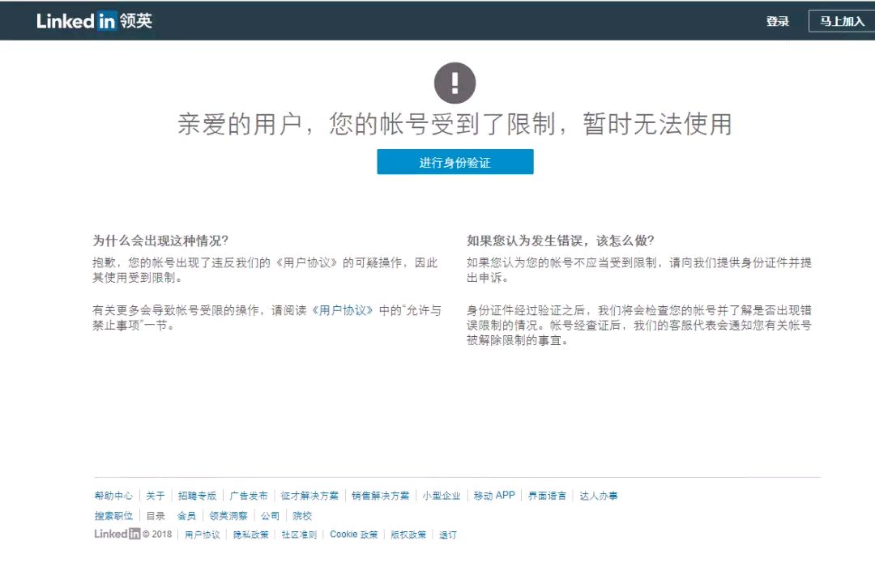Viewport: 875px width, 588px height.
Task: Click the 马上加入 button top right
Action: (840, 20)
